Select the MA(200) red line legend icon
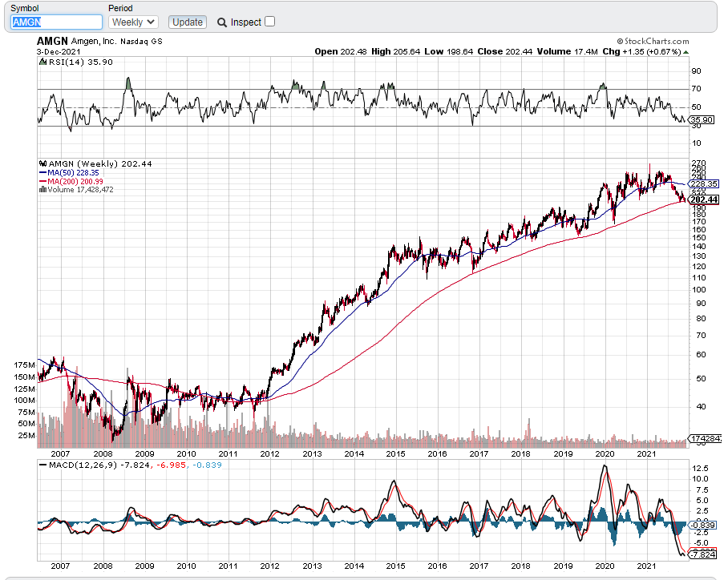 42,180
